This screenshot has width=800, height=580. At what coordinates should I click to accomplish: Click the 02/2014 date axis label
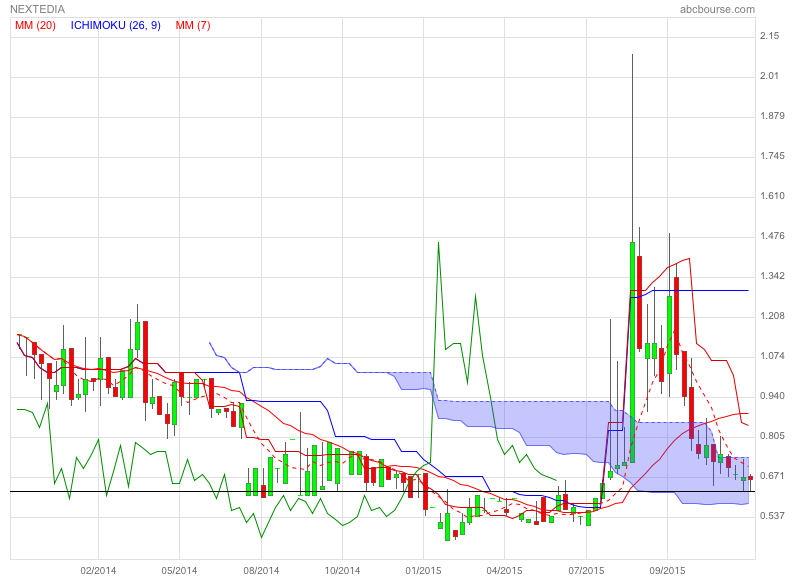[x=98, y=570]
